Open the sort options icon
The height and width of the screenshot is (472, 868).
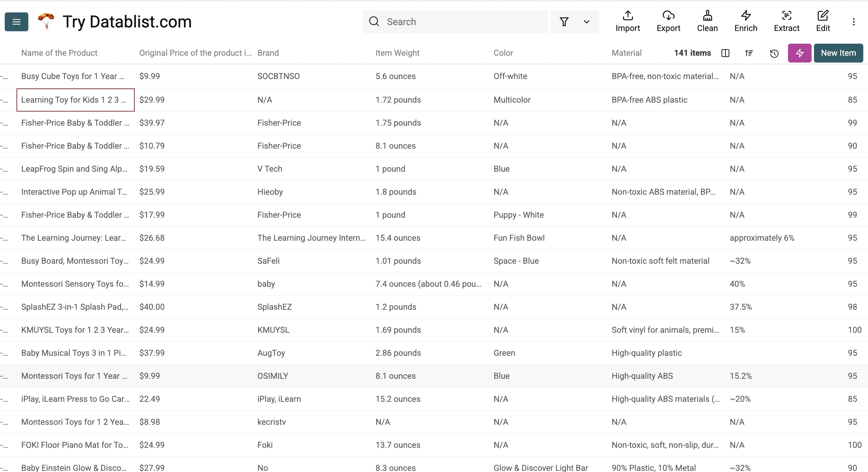(749, 53)
